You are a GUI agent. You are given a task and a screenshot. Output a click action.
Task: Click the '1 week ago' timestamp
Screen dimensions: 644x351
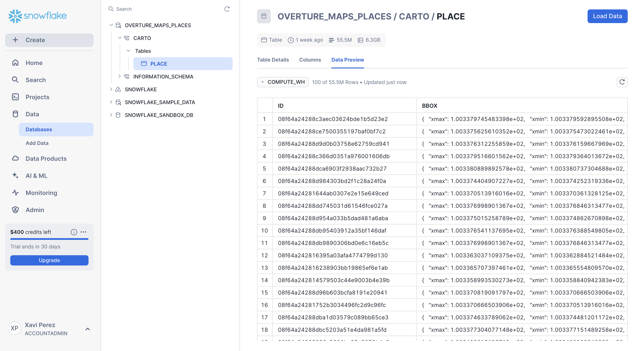coord(306,40)
